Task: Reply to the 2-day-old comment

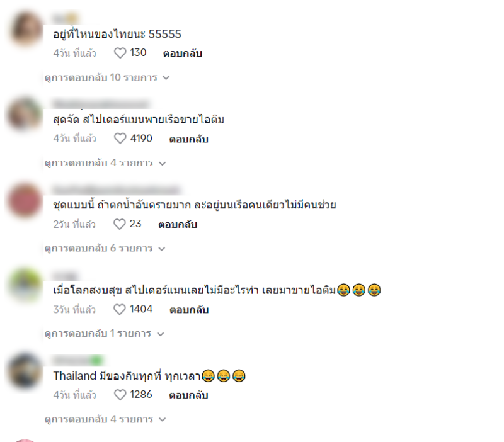Action: (178, 225)
